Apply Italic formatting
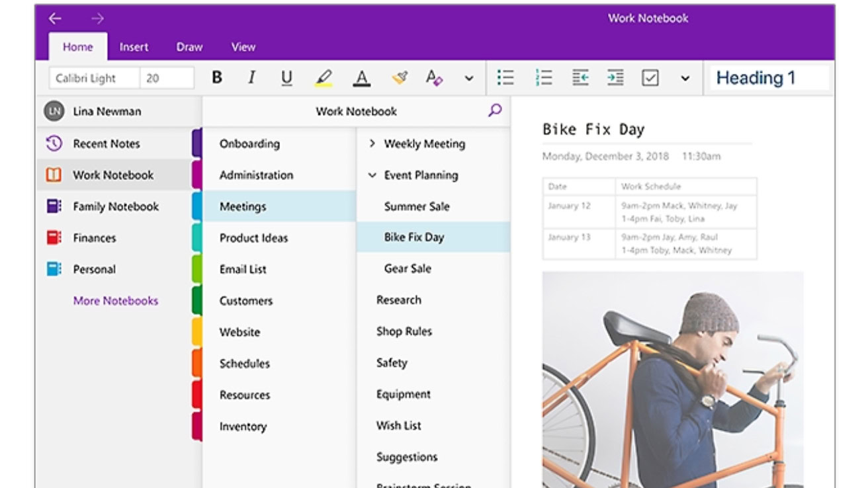 click(x=251, y=78)
